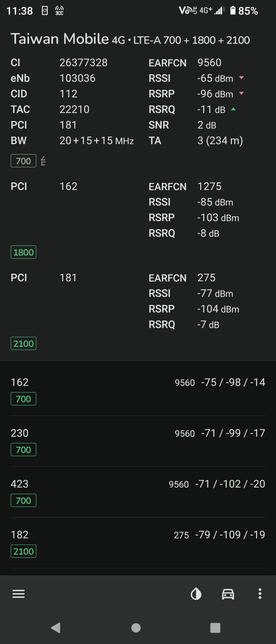Viewport: 276px width, 644px height.
Task: Tap the Android home circle button
Action: [x=136, y=628]
